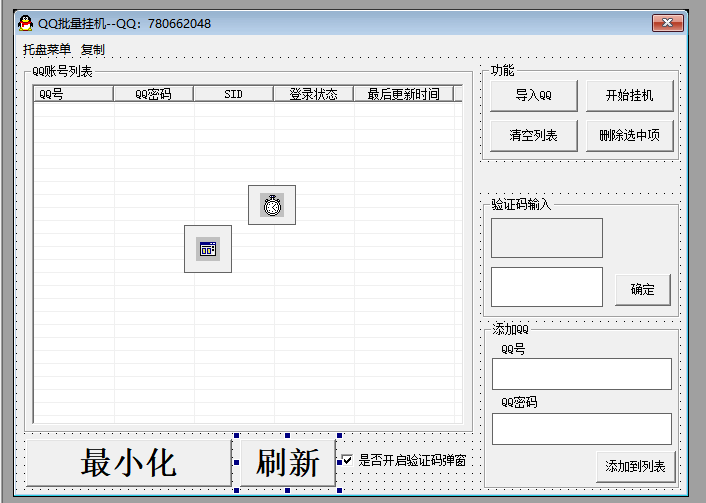Viewport: 706px width, 503px height.
Task: Open the 复制 menu
Action: coord(93,49)
